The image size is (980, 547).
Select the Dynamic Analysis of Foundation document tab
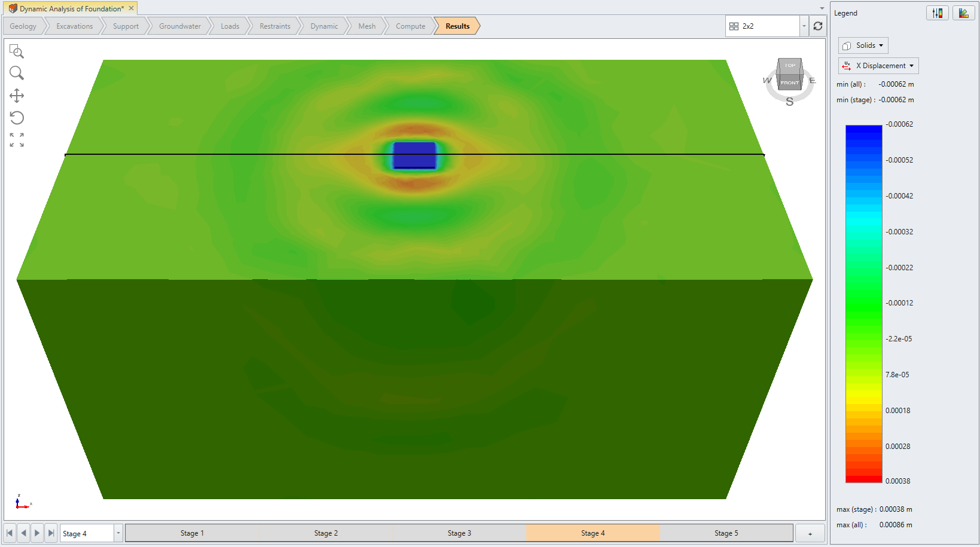72,8
